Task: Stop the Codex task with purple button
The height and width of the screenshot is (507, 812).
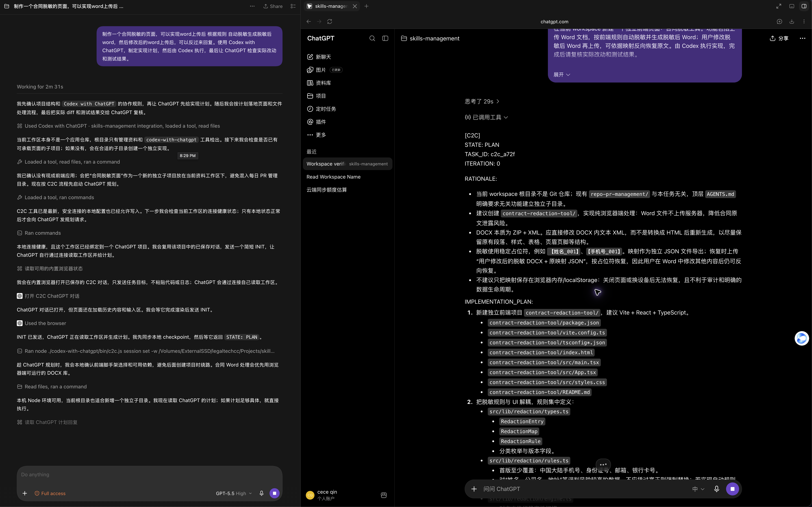Action: coord(274,493)
